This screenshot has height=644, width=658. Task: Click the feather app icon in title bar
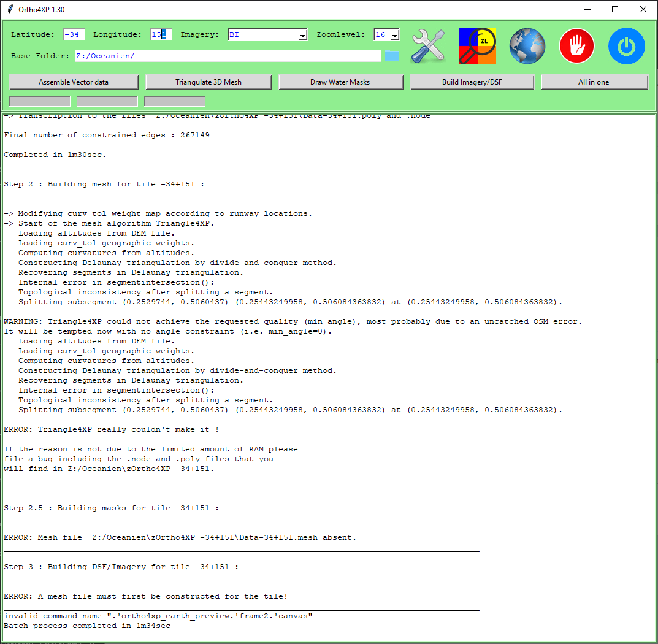coord(10,9)
